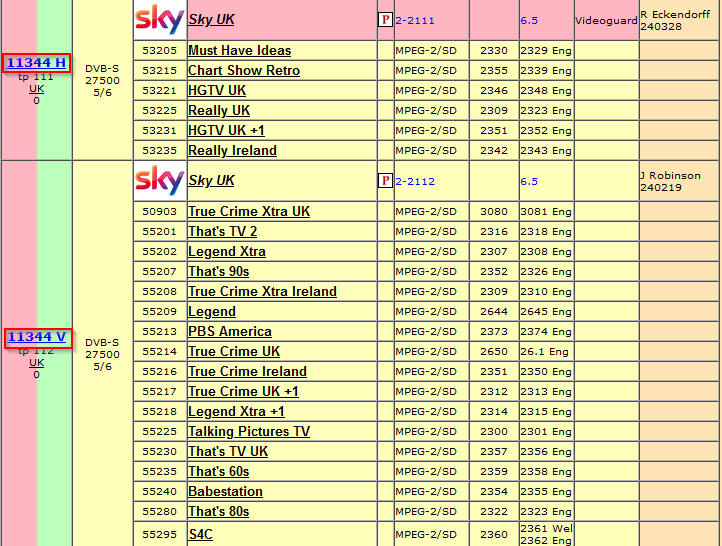The width and height of the screenshot is (722, 546).
Task: Select SID 55295 cell
Action: point(160,534)
